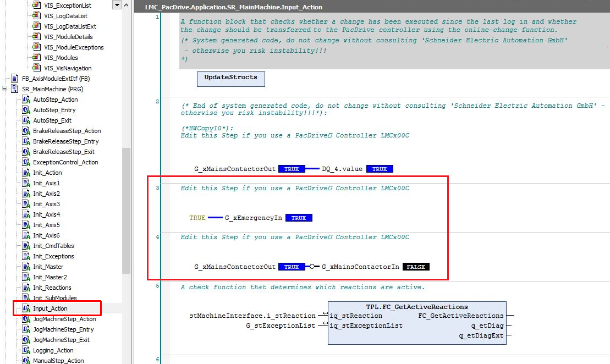Collapse the SR_MainMachine tree node

tap(5, 89)
